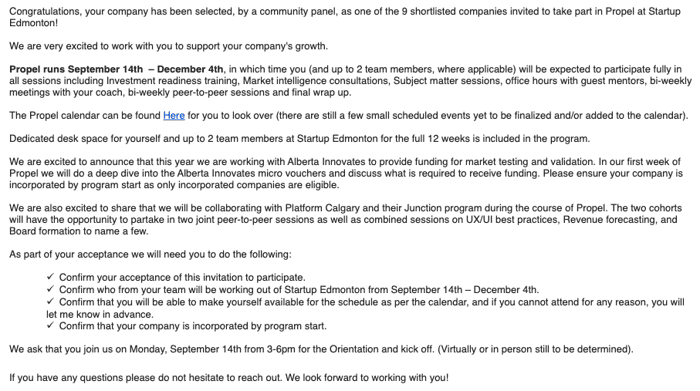Click the 'let me know in advance' line
Image resolution: width=700 pixels, height=391 pixels.
click(100, 314)
